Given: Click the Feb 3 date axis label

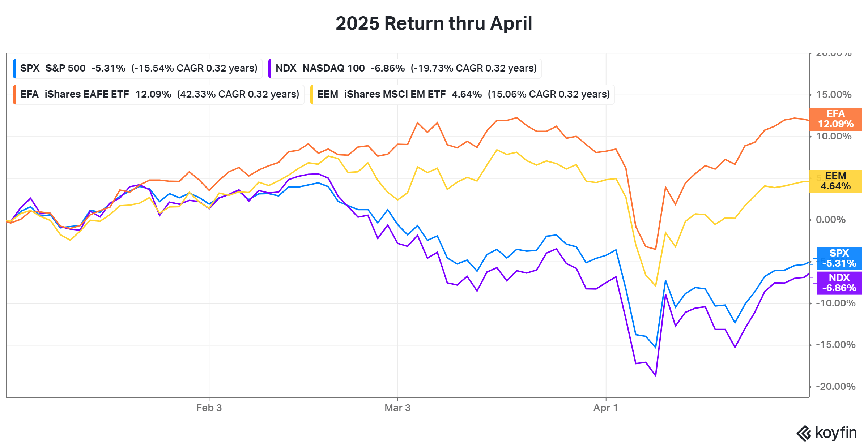Looking at the screenshot, I should 209,408.
